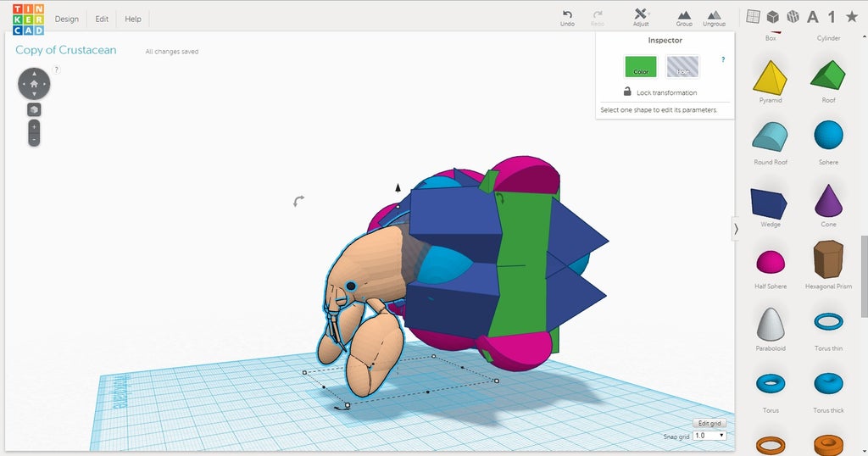Click the Redo button
Screen dimensions: 868x456
pyautogui.click(x=598, y=18)
